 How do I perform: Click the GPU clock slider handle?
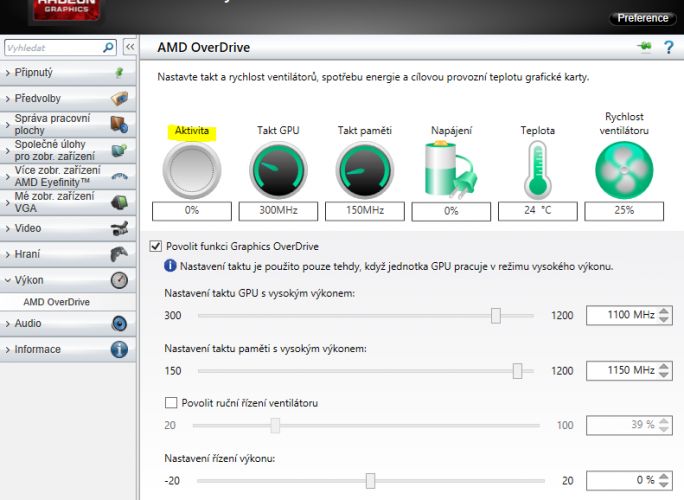coord(496,315)
